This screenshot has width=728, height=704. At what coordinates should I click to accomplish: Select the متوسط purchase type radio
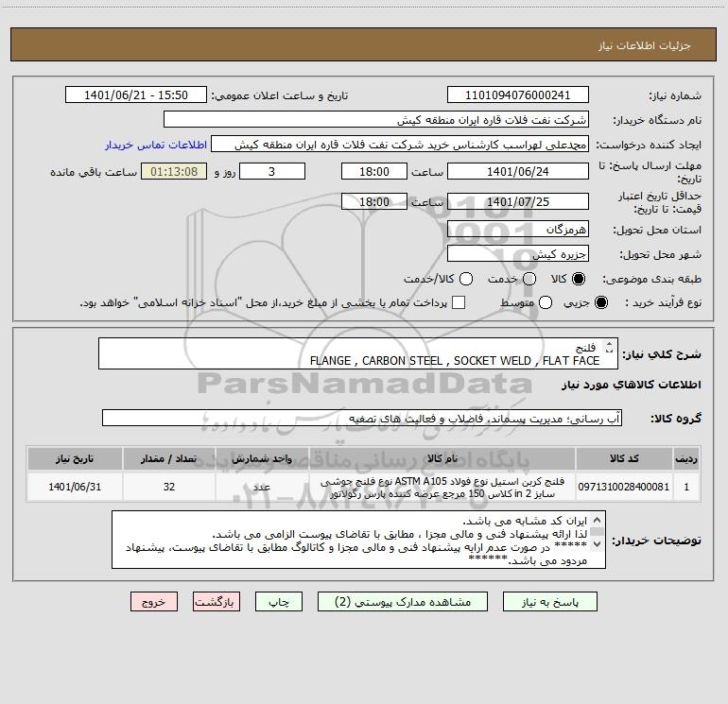pyautogui.click(x=546, y=302)
